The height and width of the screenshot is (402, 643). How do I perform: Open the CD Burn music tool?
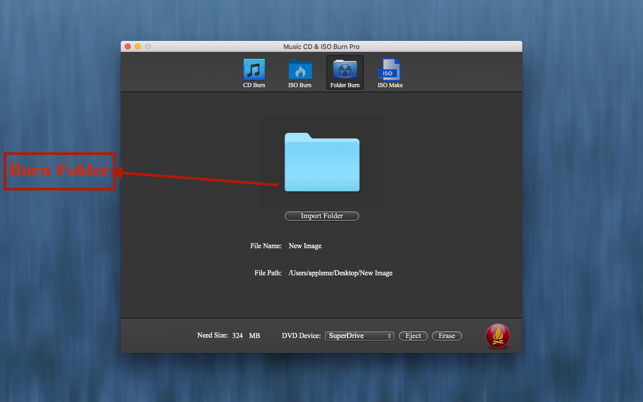click(254, 73)
